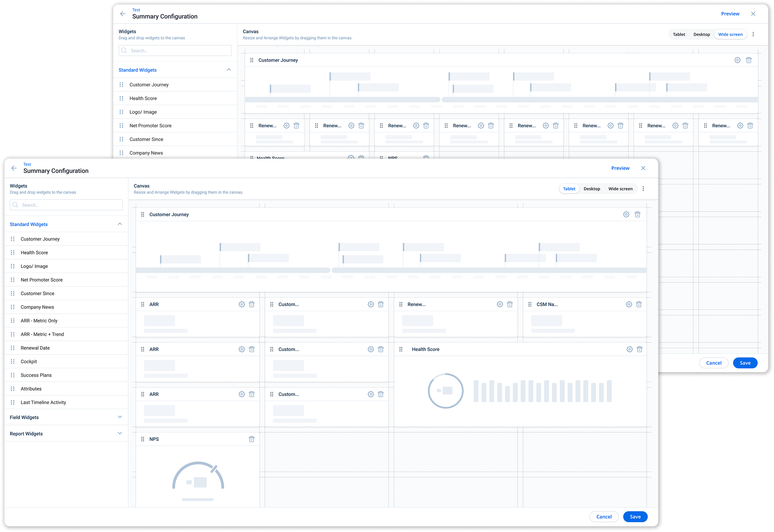Switch front canvas to Tablet view

(x=569, y=189)
